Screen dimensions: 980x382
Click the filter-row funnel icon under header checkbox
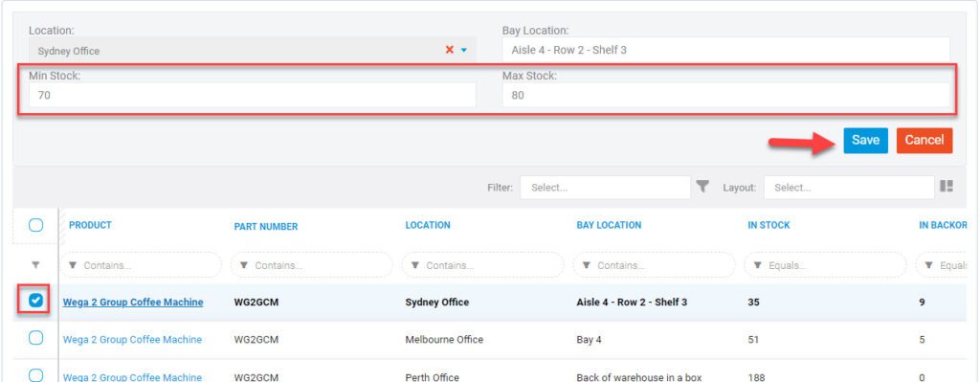[x=35, y=265]
